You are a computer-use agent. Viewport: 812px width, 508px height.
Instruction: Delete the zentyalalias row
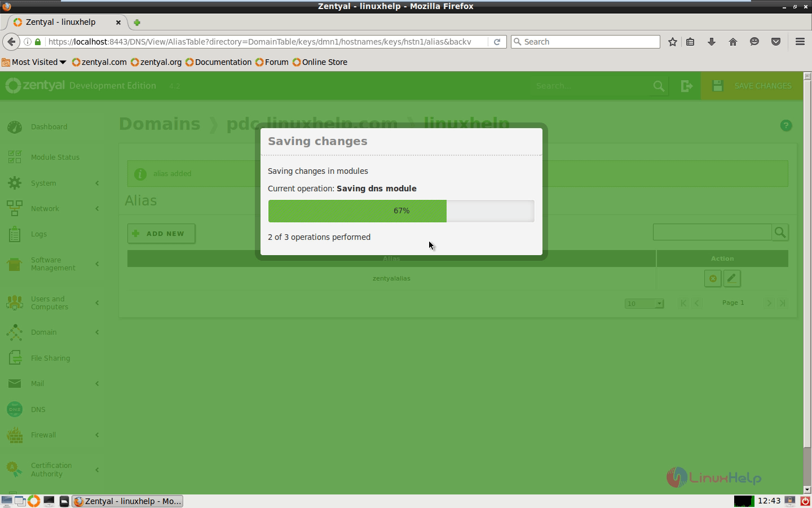click(713, 278)
